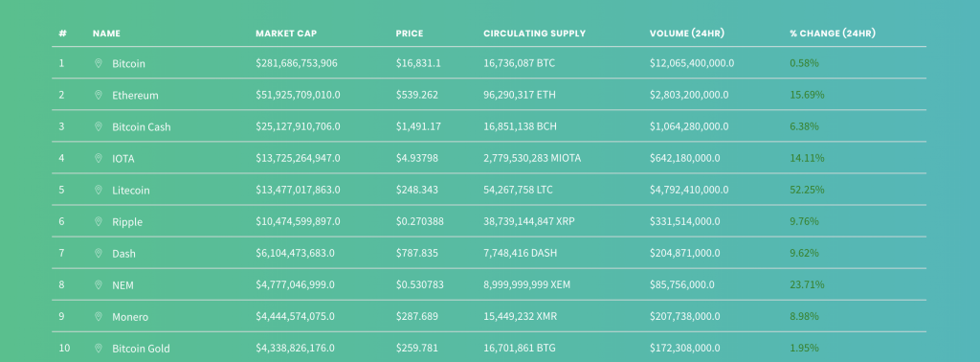
Task: Open the Ethereum coin link
Action: pyautogui.click(x=135, y=95)
